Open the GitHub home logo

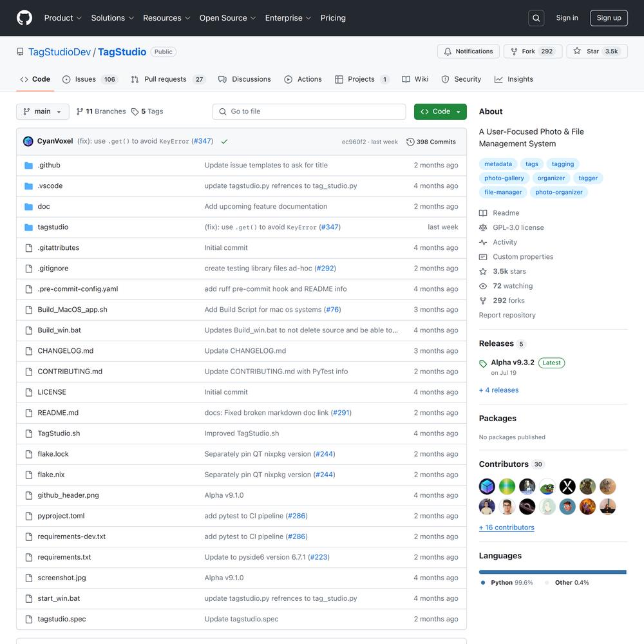tap(24, 18)
